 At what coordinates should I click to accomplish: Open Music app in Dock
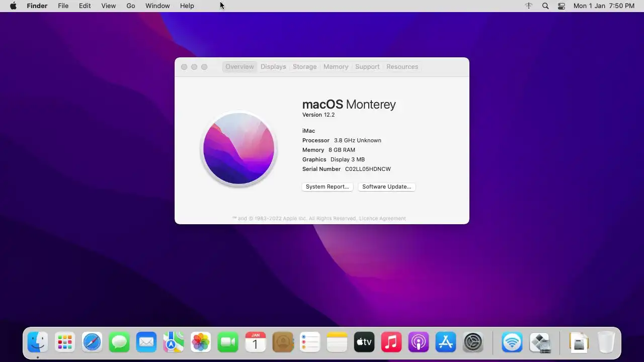pyautogui.click(x=391, y=342)
